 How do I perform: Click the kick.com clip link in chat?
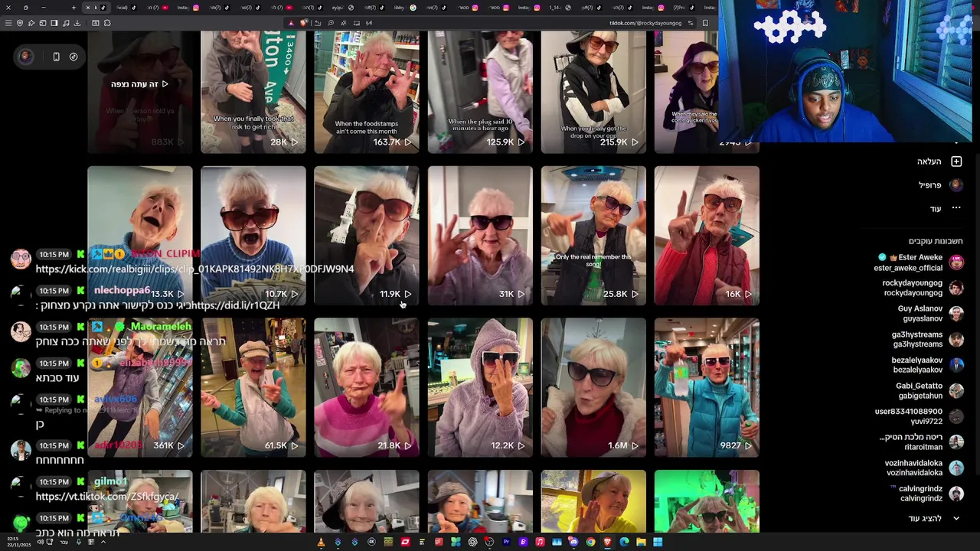click(194, 269)
